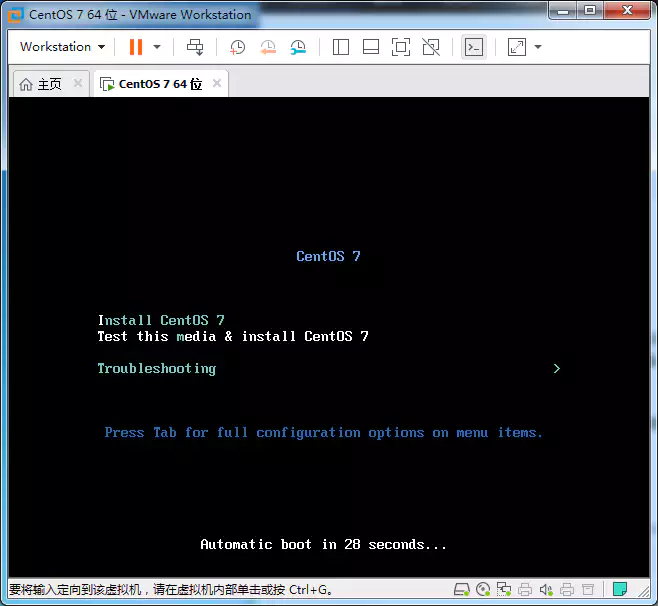Viewport: 658px width, 606px height.
Task: Minimize the VMware Workstation window
Action: (x=563, y=10)
